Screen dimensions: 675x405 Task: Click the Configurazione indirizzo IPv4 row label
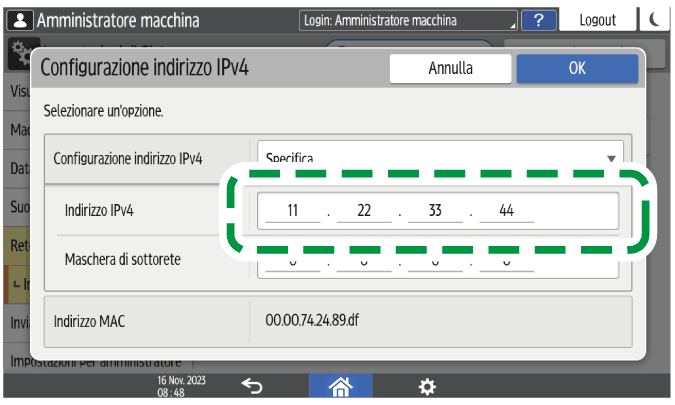point(128,158)
